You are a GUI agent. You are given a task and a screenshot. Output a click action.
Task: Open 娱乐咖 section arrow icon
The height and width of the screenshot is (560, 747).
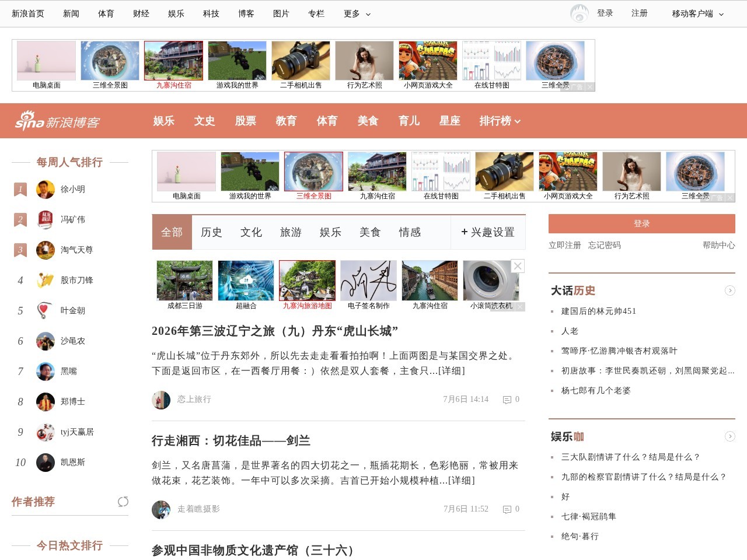729,436
